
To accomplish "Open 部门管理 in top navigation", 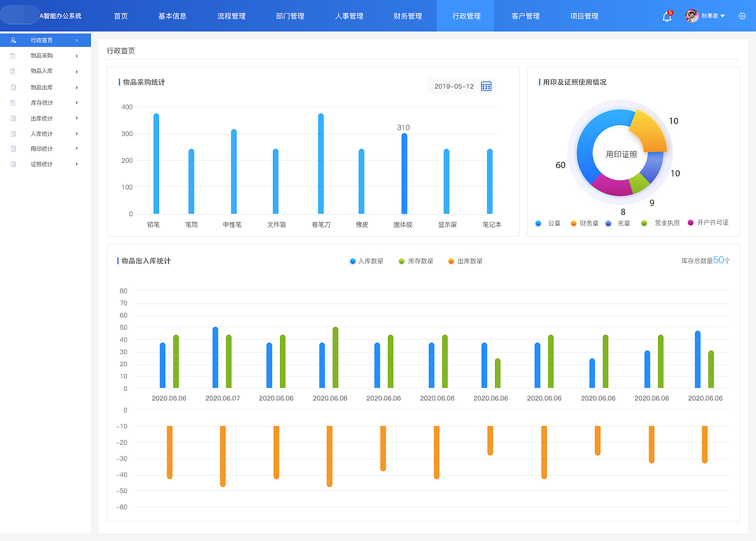I will click(x=290, y=16).
